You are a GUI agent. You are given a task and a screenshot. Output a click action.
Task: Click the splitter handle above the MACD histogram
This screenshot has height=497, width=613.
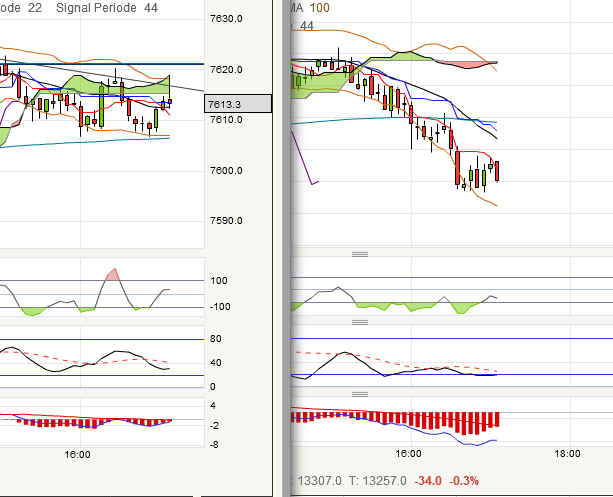360,394
